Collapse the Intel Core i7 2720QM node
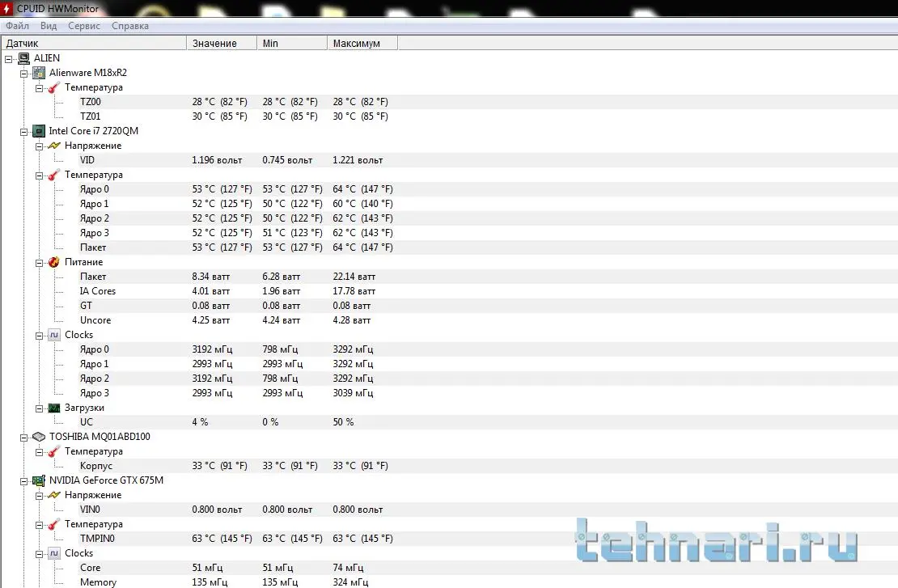Image resolution: width=898 pixels, height=588 pixels. [x=24, y=132]
